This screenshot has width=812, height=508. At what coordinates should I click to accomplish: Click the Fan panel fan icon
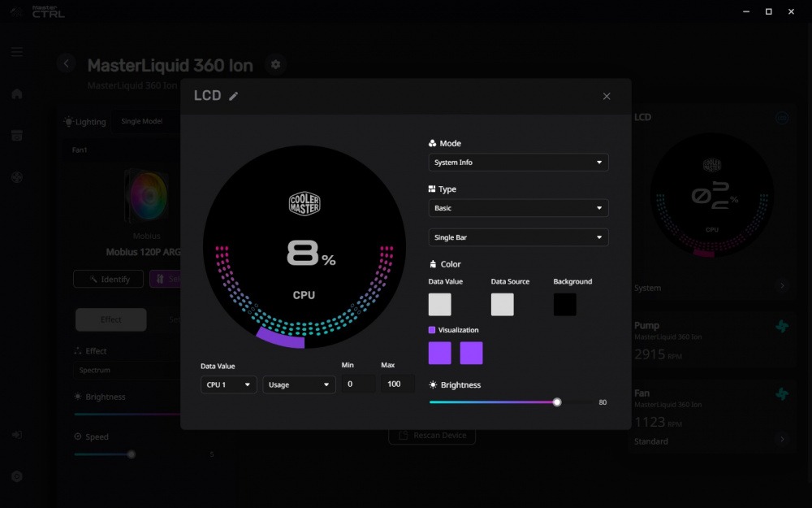(x=782, y=394)
